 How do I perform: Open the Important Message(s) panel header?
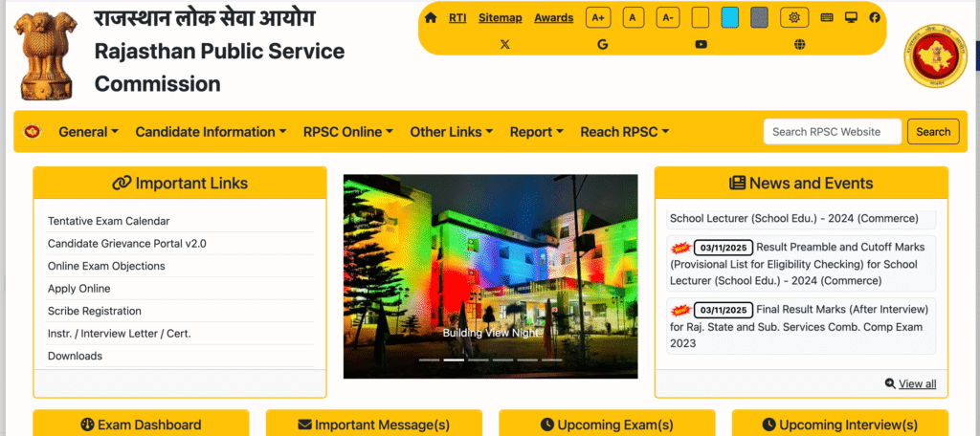click(x=374, y=424)
